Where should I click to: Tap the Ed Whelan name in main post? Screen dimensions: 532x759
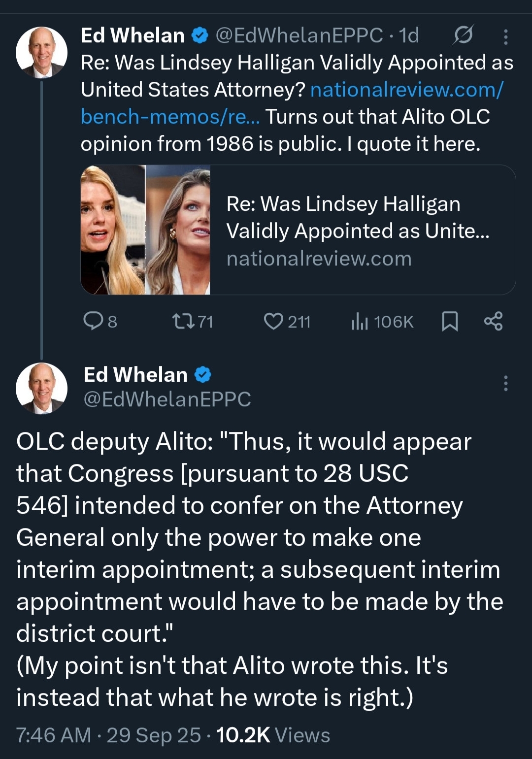[x=135, y=375]
